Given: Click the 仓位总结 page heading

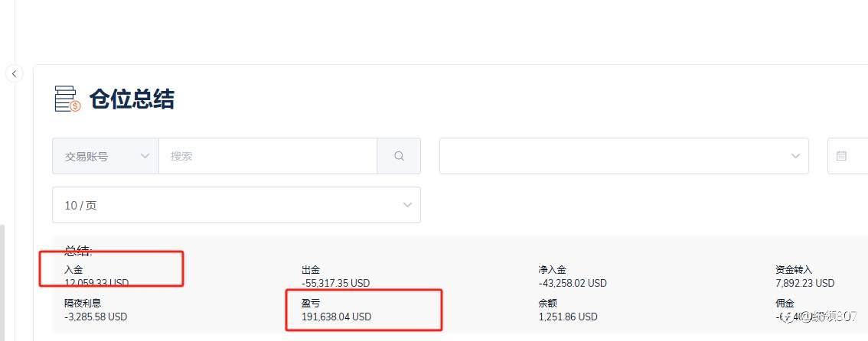Looking at the screenshot, I should [x=132, y=99].
